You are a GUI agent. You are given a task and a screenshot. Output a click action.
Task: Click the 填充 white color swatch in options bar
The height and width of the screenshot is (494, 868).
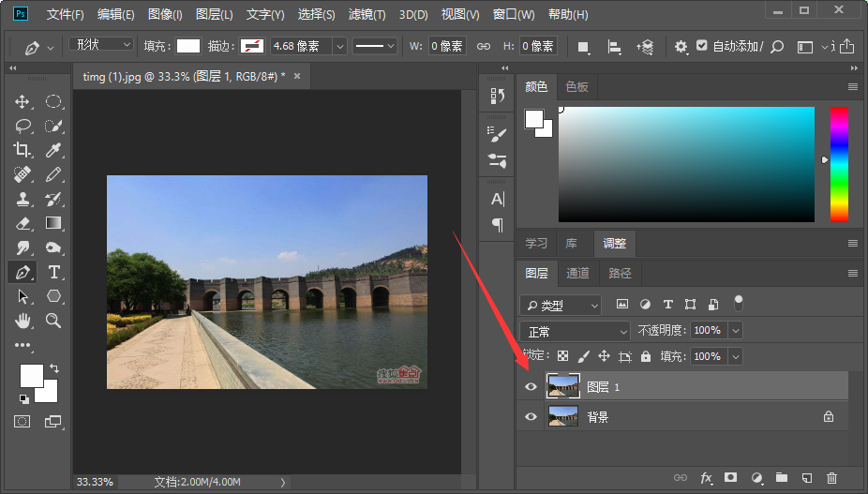(x=188, y=46)
